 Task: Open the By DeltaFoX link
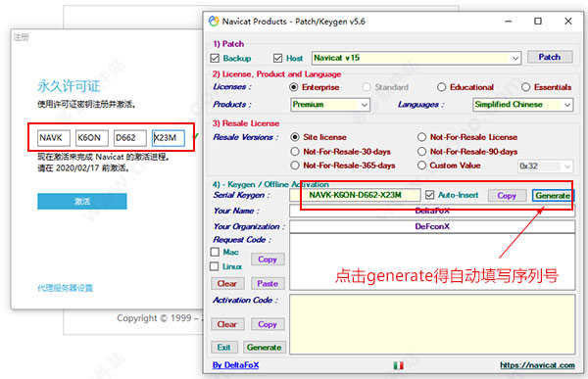[235, 365]
